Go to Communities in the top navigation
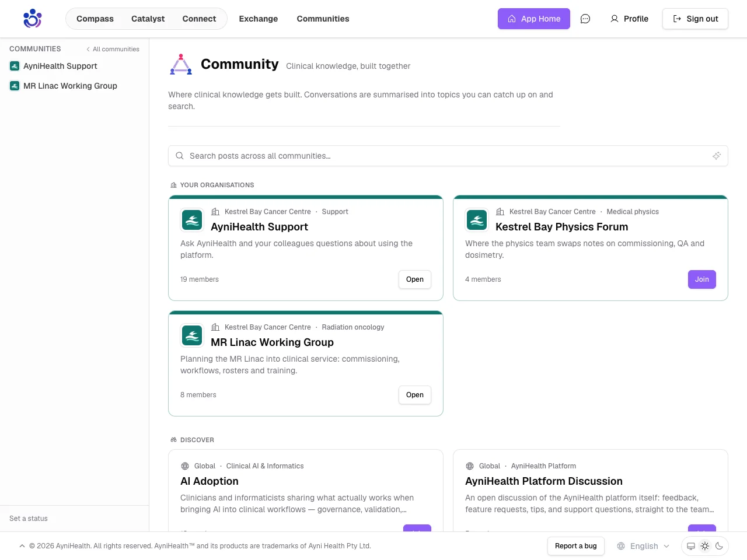 323,19
